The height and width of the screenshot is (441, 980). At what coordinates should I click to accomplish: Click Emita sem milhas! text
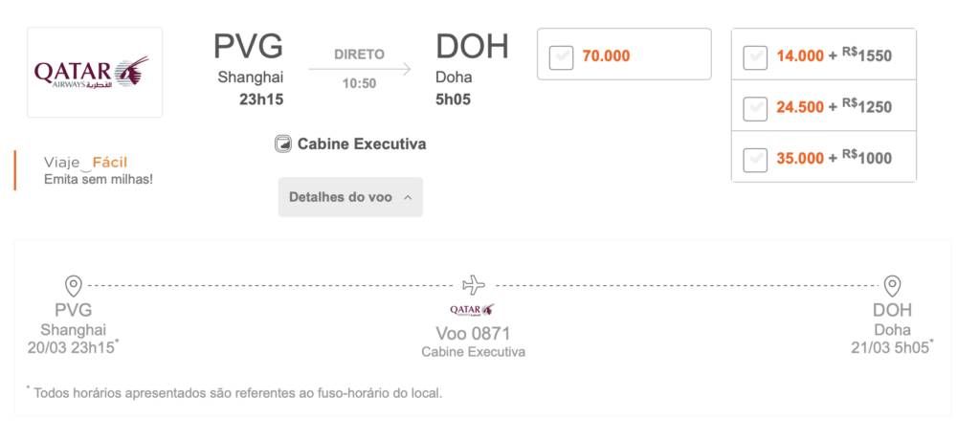point(99,179)
